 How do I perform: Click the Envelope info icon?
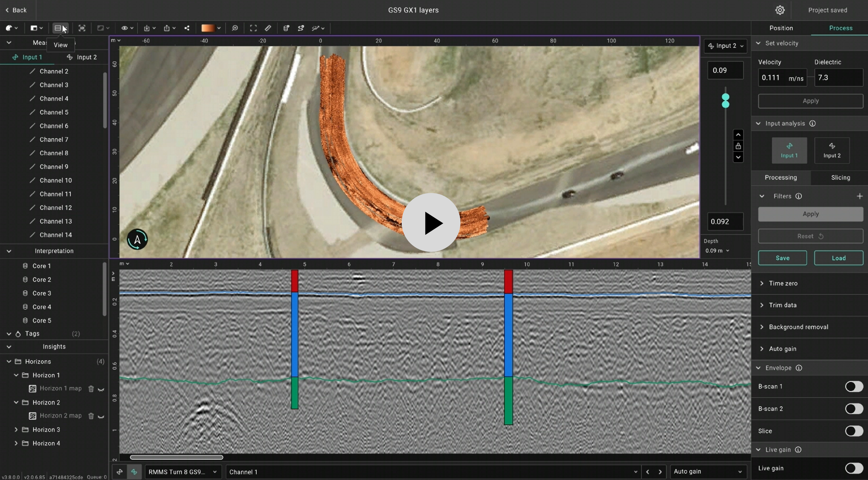tap(799, 368)
